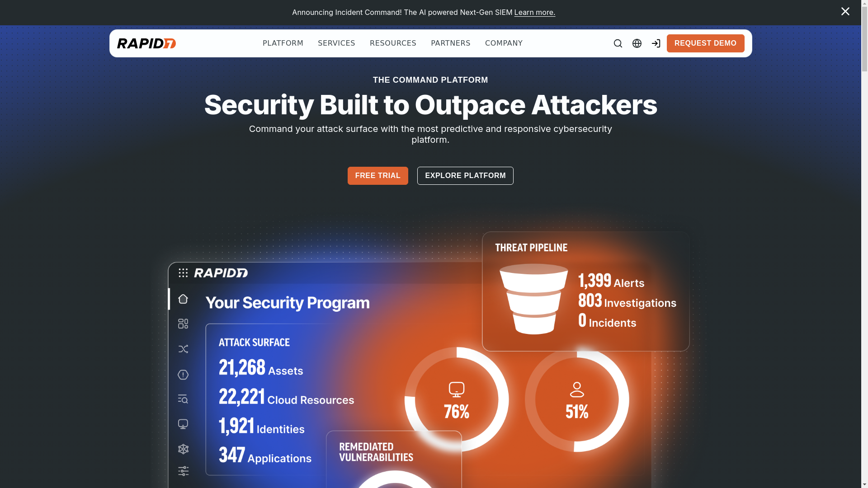Click the monitor icon in 76% chart
This screenshot has width=868, height=488.
tap(457, 389)
